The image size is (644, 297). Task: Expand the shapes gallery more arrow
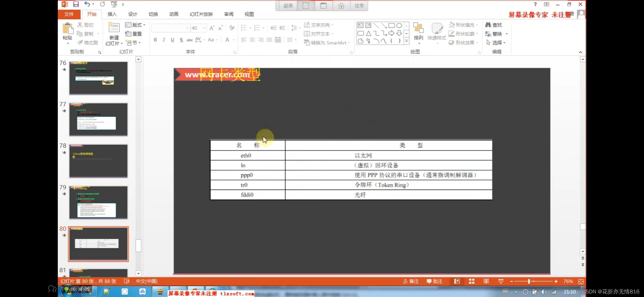[x=406, y=41]
